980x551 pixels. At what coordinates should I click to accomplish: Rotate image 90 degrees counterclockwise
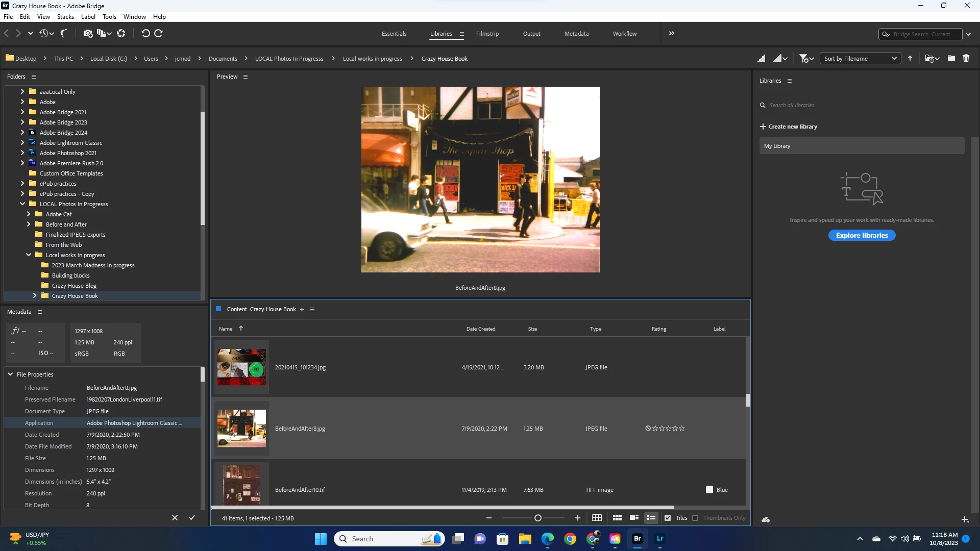point(145,34)
